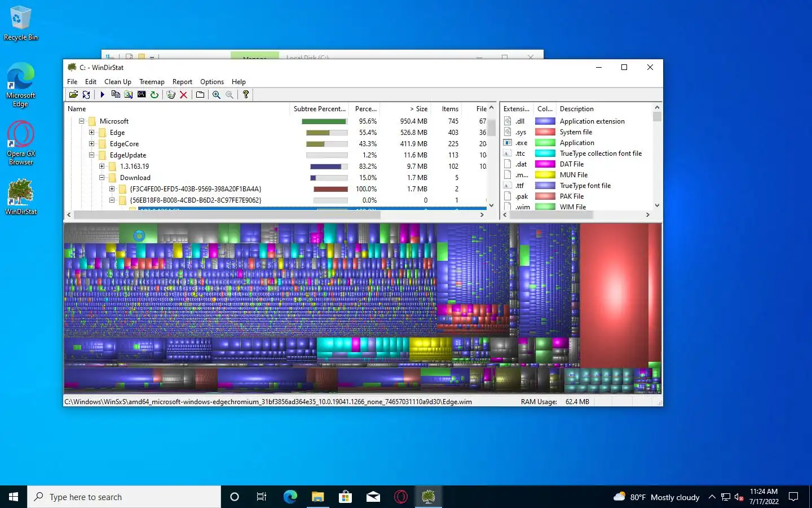Click the Explorer Here toolbar icon
The image size is (812, 508).
coord(129,95)
